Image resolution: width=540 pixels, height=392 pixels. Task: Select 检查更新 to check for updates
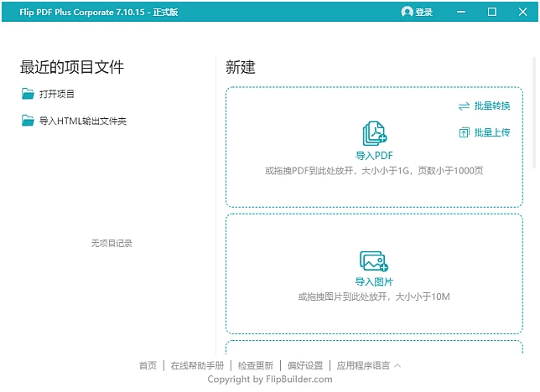tap(255, 366)
